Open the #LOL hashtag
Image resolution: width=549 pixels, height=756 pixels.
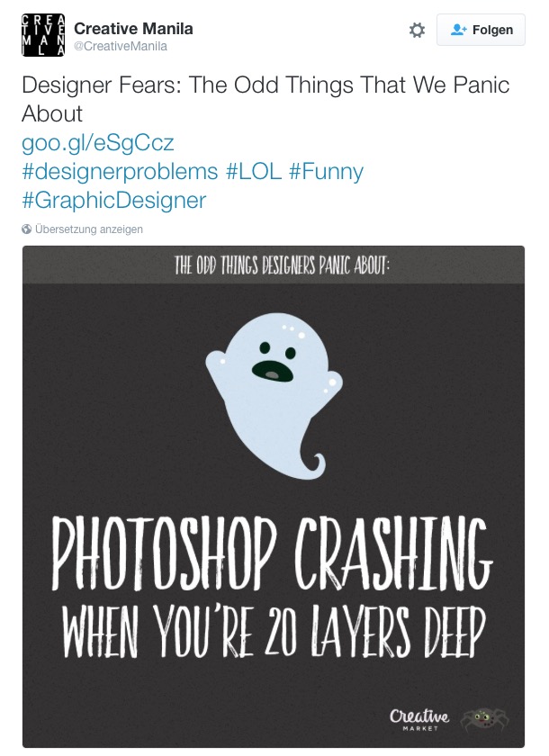pos(254,171)
